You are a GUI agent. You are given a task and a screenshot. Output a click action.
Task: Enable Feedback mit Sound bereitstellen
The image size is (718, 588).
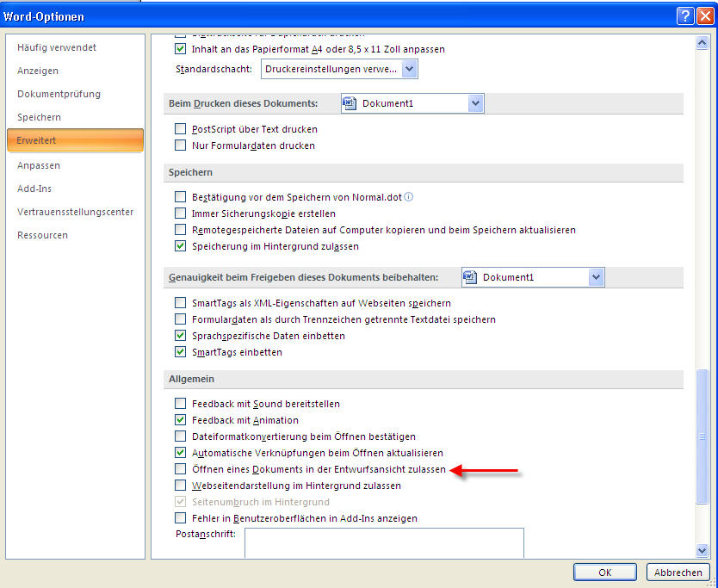181,404
